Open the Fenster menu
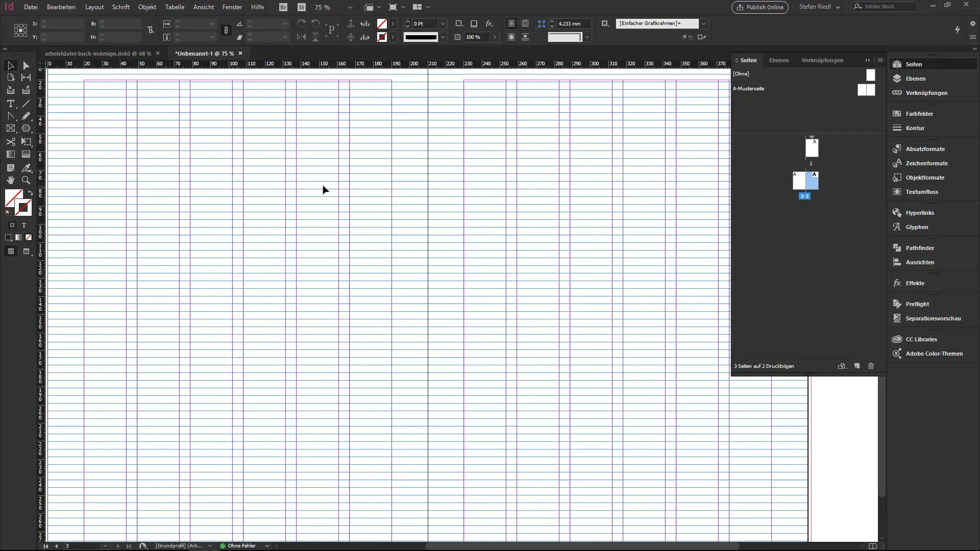The image size is (980, 551). point(232,7)
